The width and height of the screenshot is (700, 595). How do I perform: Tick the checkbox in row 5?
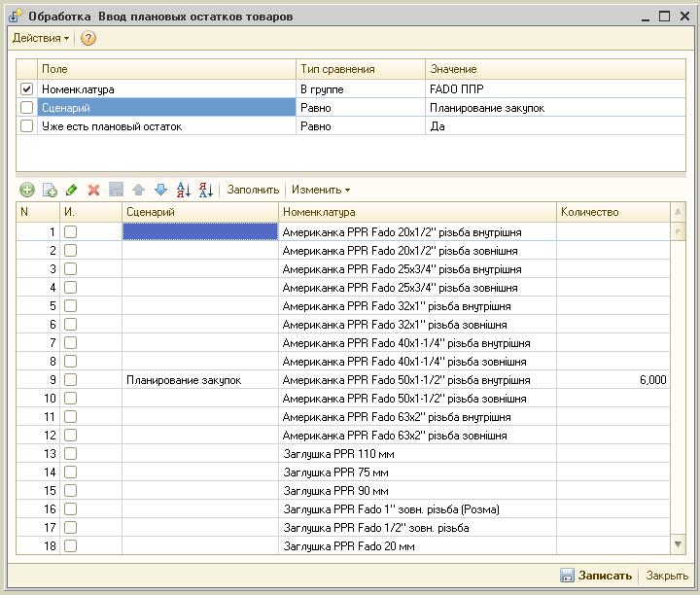click(x=70, y=305)
